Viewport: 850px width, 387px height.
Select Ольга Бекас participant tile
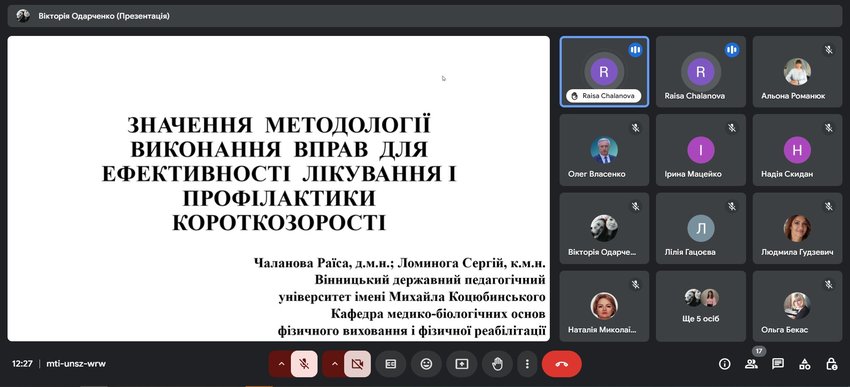point(797,306)
